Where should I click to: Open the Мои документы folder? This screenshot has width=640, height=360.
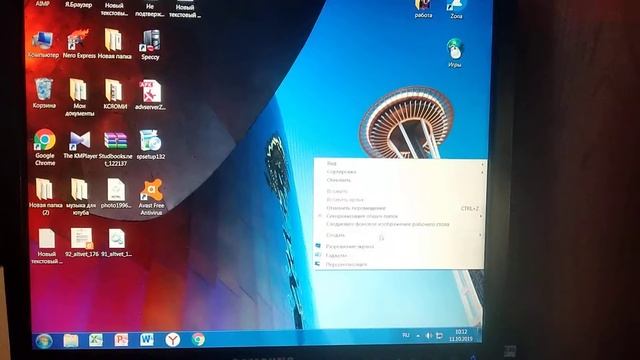79,97
